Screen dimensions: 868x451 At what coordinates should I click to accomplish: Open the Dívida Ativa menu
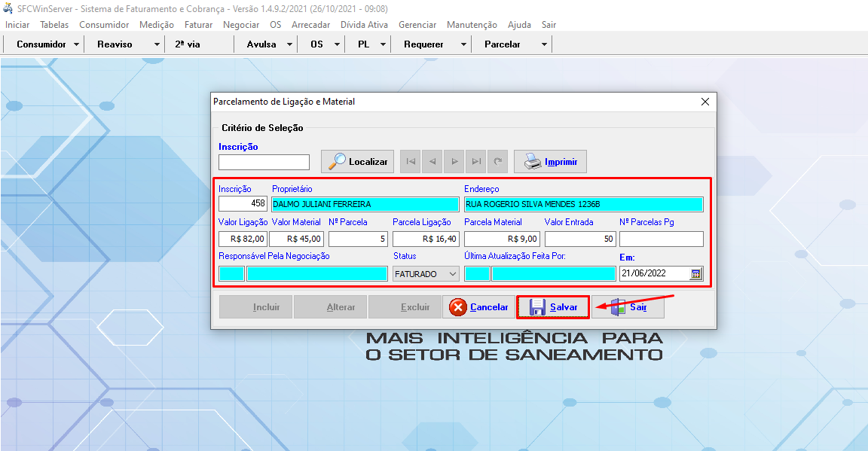click(364, 25)
